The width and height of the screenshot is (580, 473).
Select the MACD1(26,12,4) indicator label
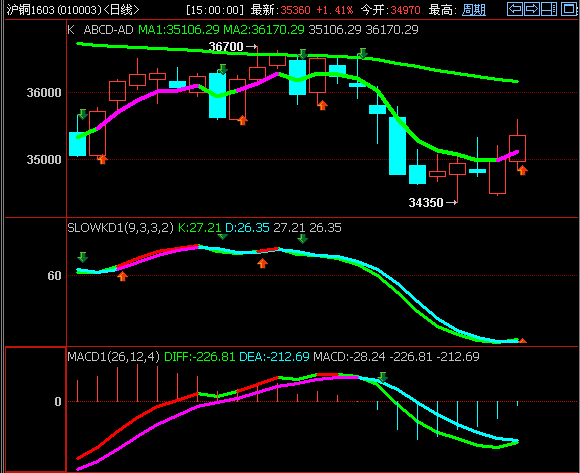114,357
